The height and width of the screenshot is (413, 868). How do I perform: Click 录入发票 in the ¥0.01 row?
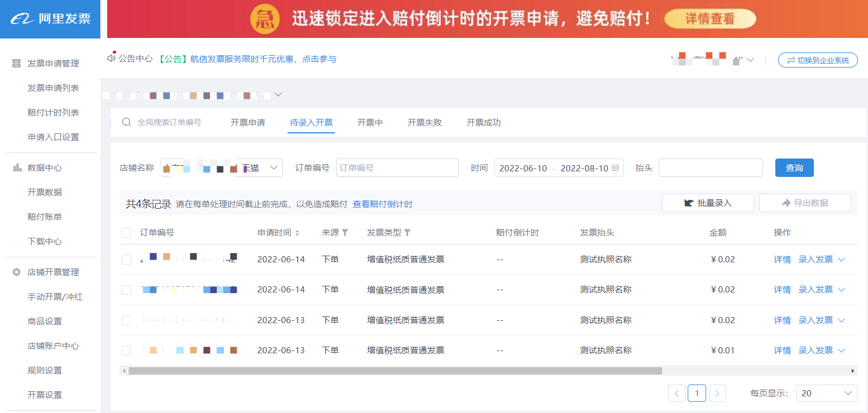tap(816, 350)
